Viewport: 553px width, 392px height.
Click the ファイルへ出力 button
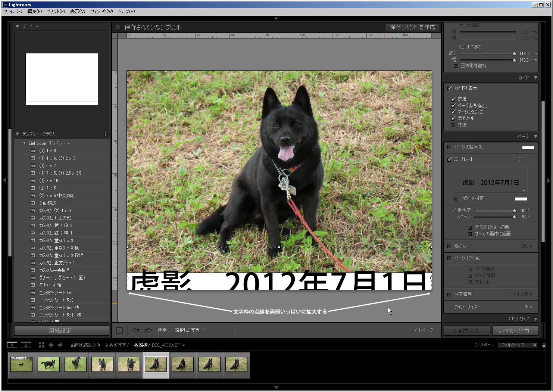click(x=515, y=331)
